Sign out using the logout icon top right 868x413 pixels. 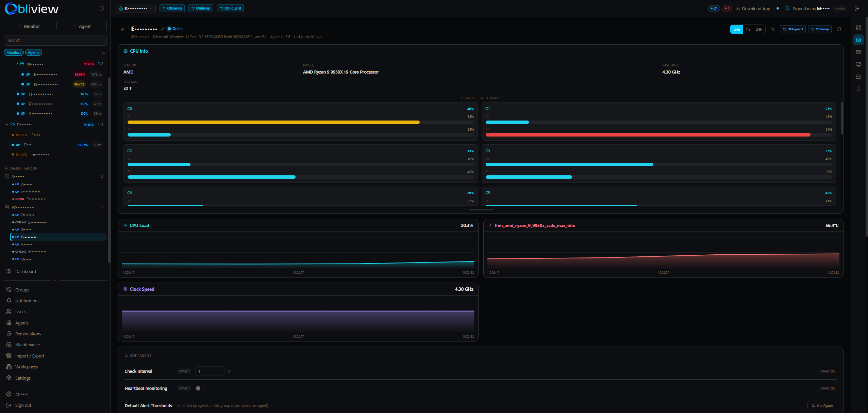(x=857, y=9)
